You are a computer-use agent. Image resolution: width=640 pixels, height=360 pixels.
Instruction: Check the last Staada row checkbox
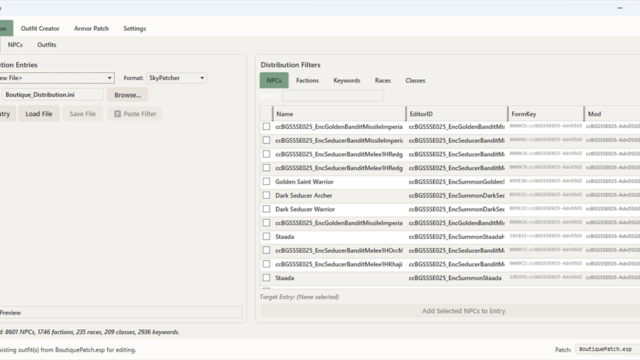[x=267, y=278]
